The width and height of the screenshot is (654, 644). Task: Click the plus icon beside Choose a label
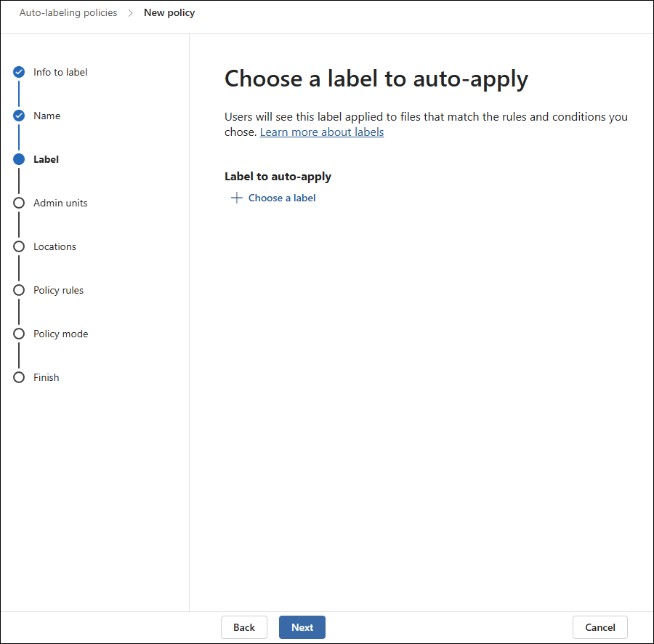pos(236,198)
